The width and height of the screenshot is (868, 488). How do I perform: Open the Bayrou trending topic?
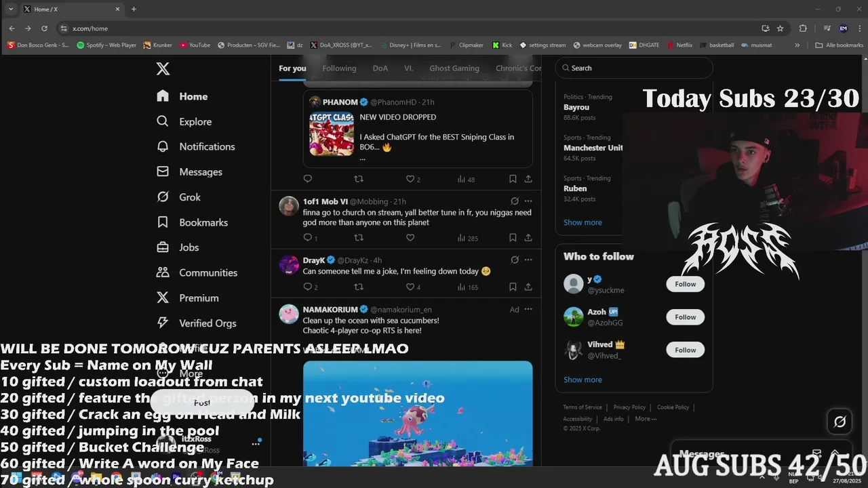pos(576,107)
